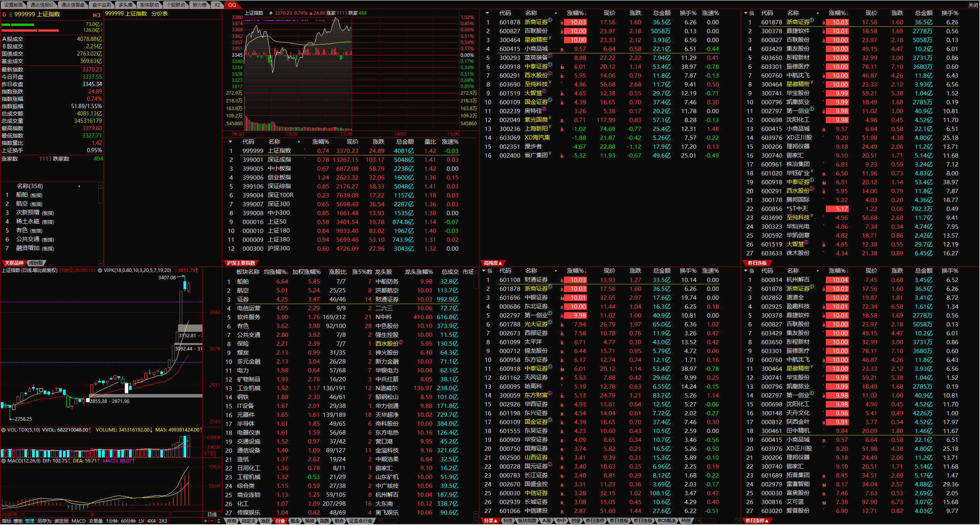The image size is (980, 525).
Task: Open the 日线 period selector
Action: [x=212, y=514]
